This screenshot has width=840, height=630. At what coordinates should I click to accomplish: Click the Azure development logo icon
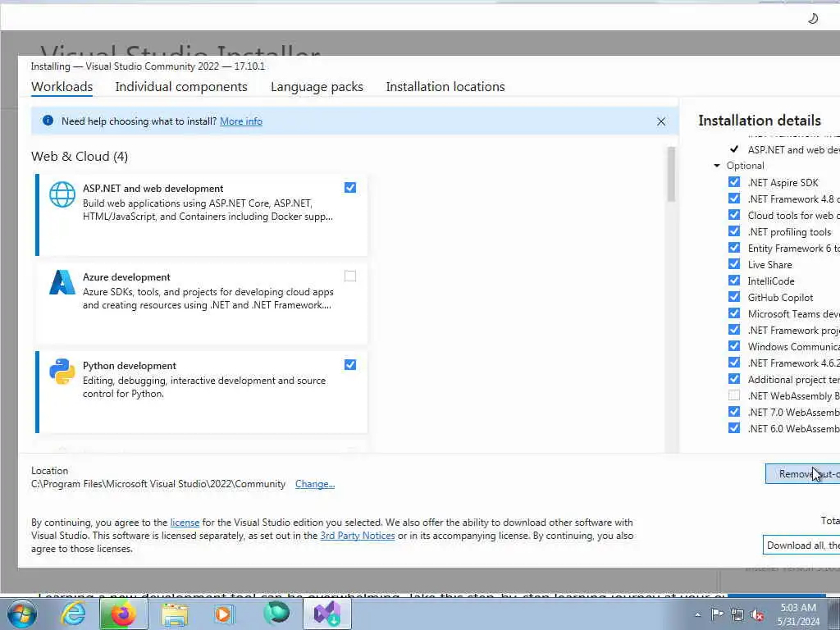[62, 282]
